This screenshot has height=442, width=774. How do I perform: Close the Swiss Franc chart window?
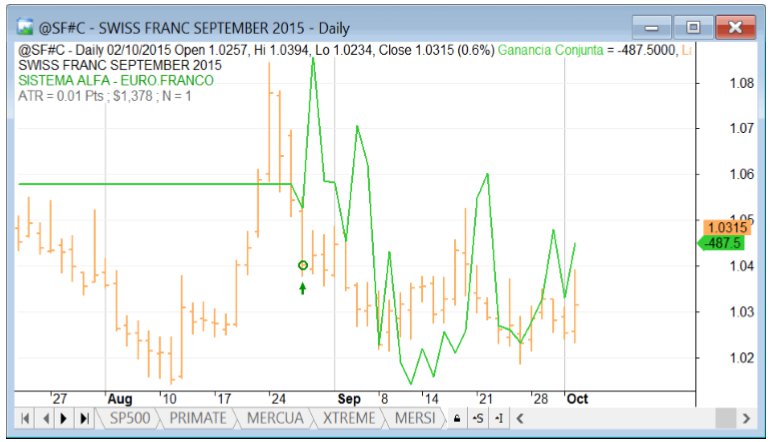(x=735, y=27)
